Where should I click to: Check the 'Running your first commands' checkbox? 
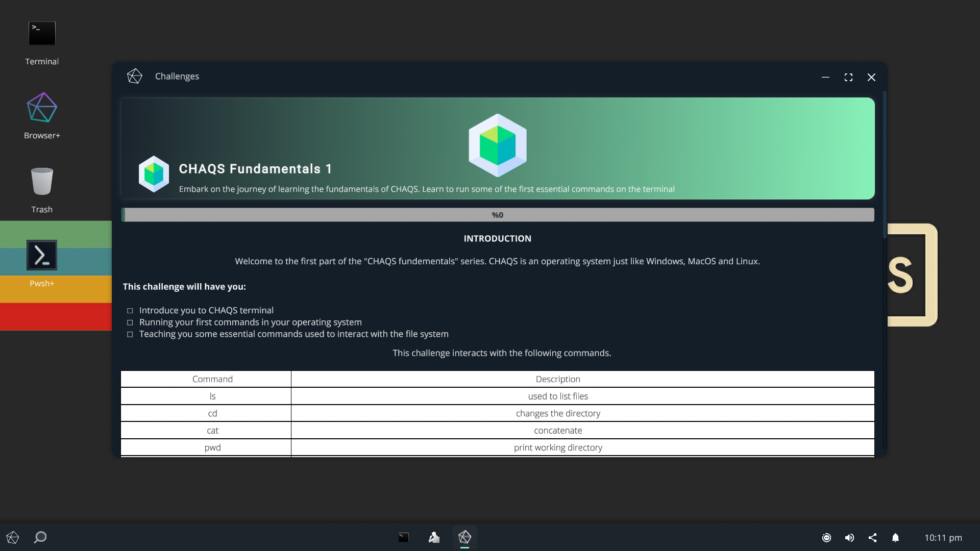click(x=130, y=322)
